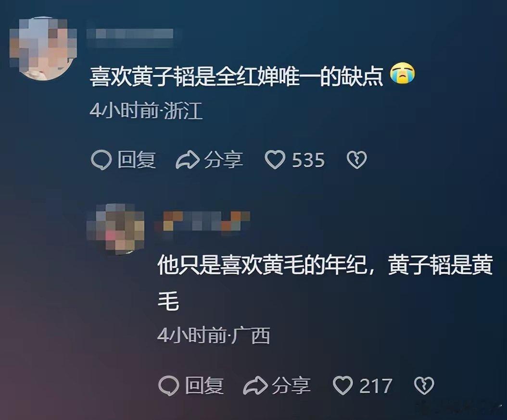Click the first commenter's blurred username
507x420 pixels.
pyautogui.click(x=131, y=34)
